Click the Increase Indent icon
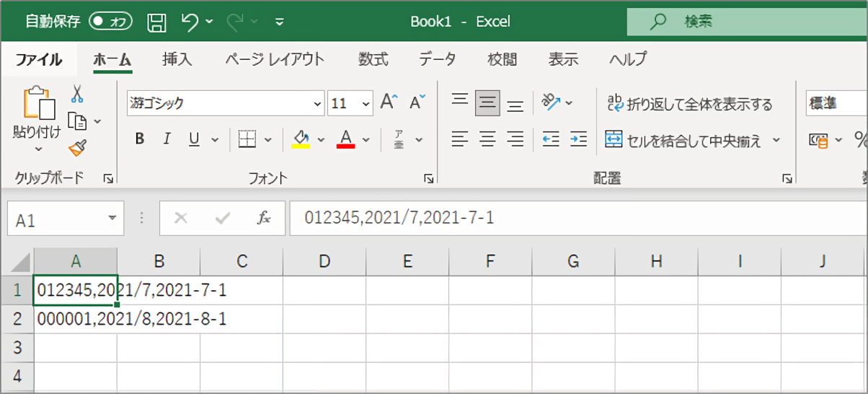Screen dimensions: 868x394 (x=578, y=139)
